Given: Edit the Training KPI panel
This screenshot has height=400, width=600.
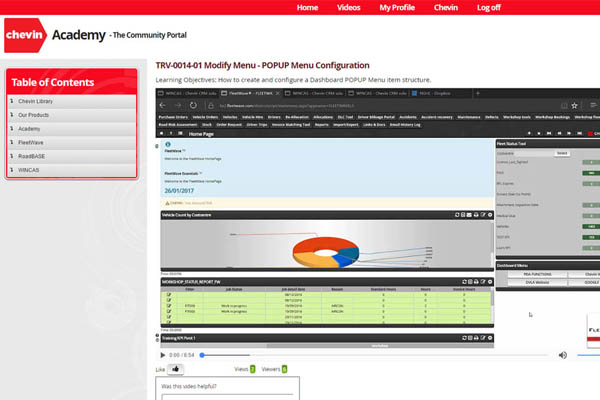Looking at the screenshot, I should [483, 338].
